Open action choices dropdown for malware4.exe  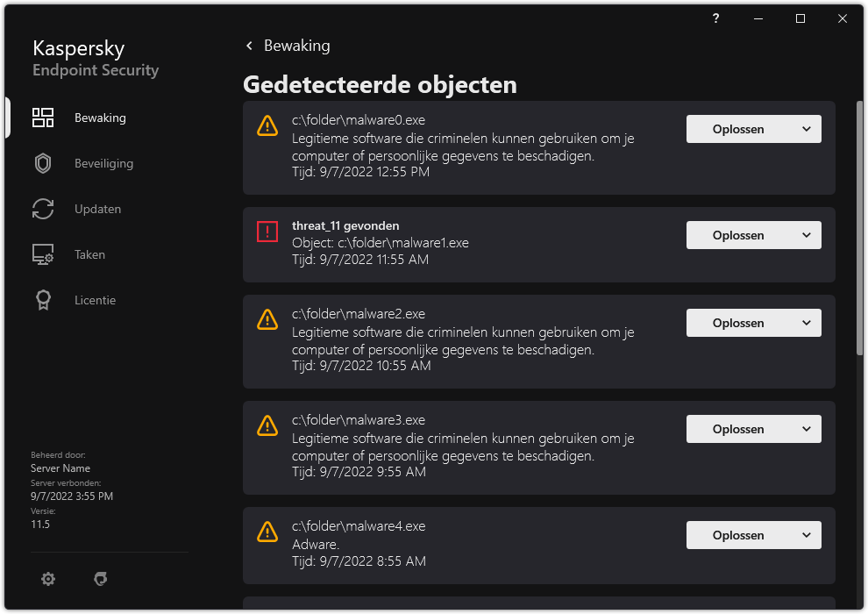(x=808, y=535)
